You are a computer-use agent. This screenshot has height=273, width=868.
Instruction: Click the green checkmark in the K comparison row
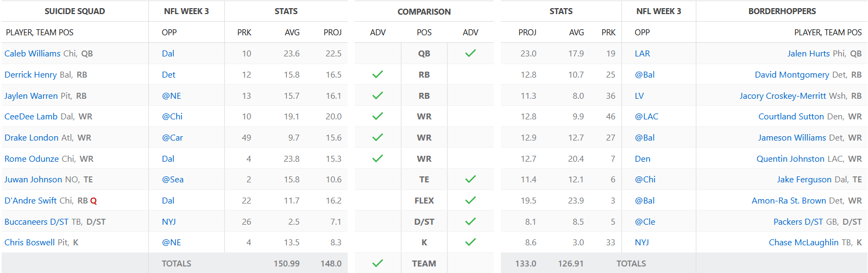[x=470, y=242]
